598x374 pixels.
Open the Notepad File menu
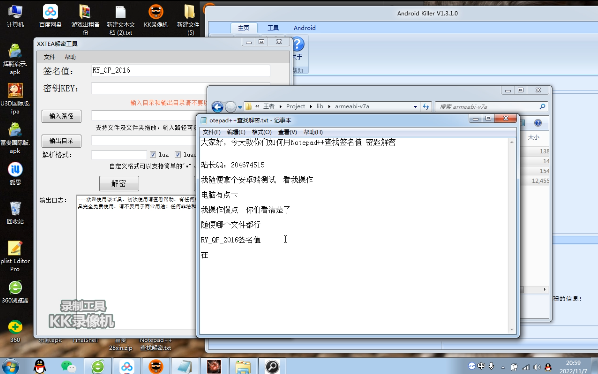tap(211, 132)
